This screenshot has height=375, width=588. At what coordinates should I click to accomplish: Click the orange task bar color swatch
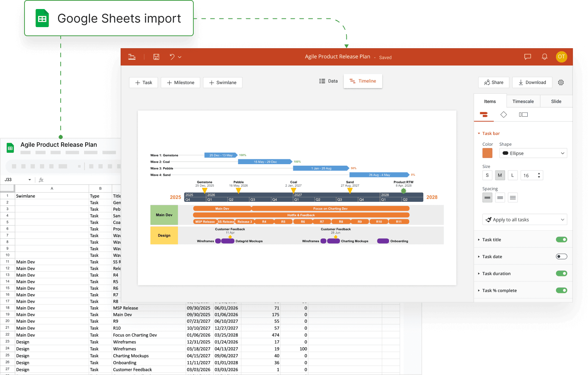(x=487, y=153)
